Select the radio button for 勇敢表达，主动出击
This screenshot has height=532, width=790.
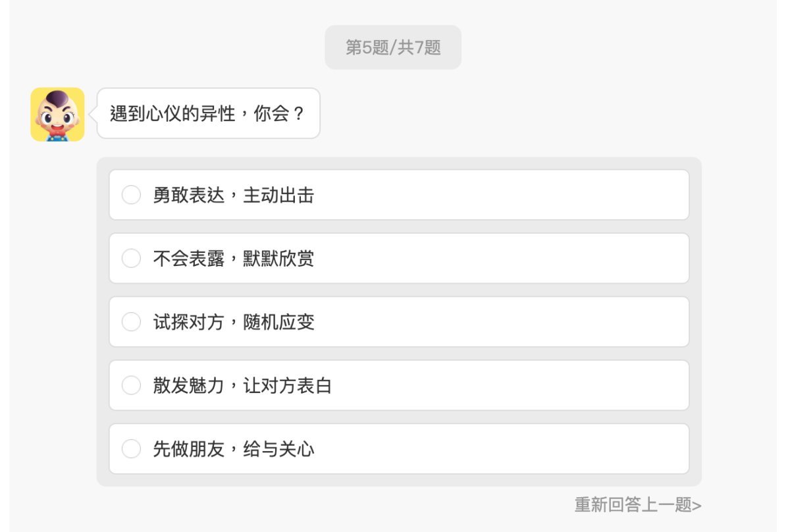coord(130,195)
